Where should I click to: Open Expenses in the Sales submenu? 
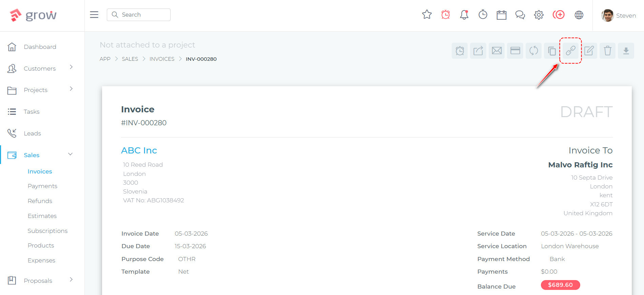pyautogui.click(x=41, y=260)
